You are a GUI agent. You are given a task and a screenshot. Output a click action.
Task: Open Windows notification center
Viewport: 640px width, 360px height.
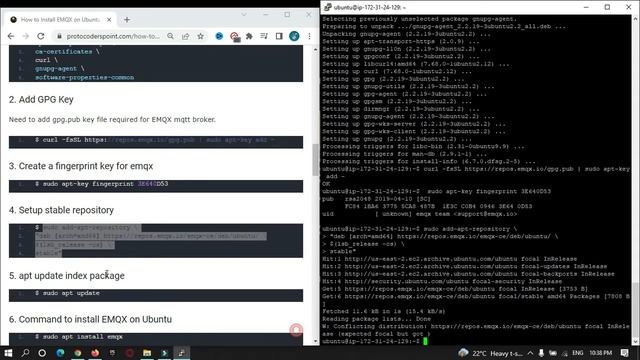point(624,353)
